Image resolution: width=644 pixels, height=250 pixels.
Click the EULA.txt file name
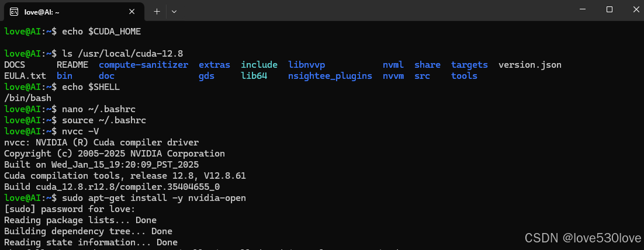click(25, 76)
